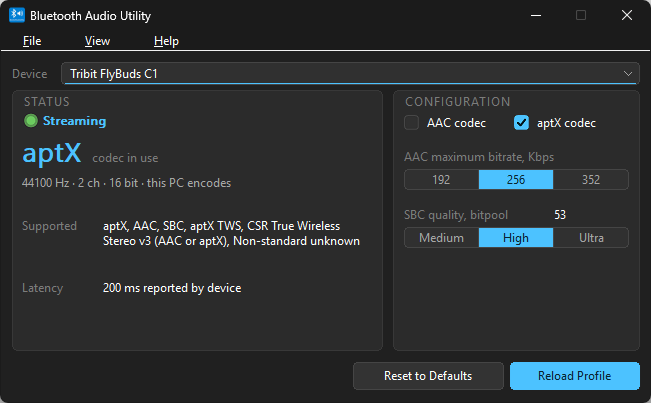
Task: Select 352 Kbps AAC bitrate
Action: click(x=591, y=179)
